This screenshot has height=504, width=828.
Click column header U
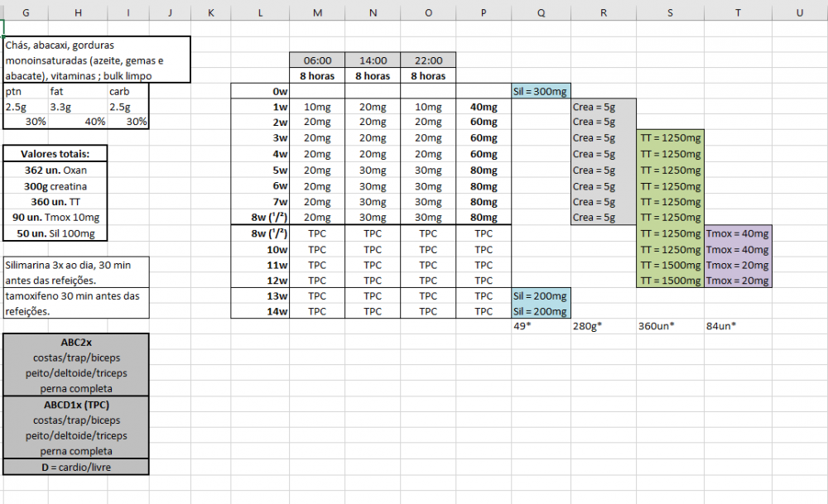[799, 12]
